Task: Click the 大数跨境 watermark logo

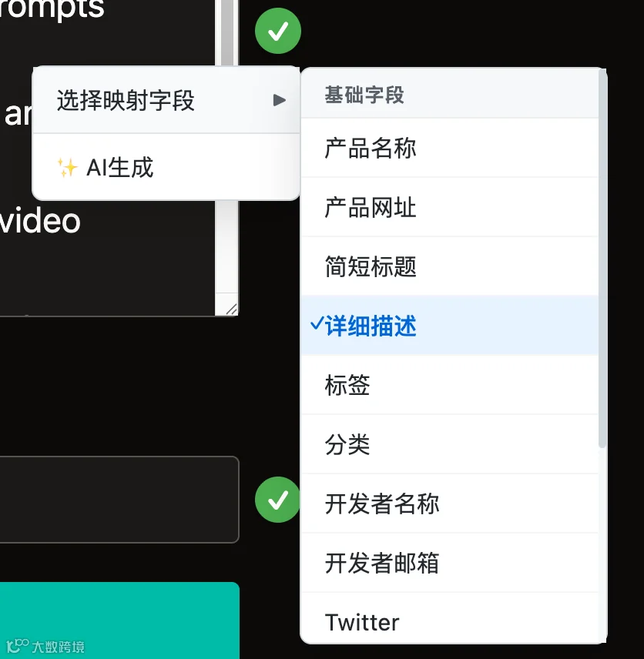Action: [46, 646]
